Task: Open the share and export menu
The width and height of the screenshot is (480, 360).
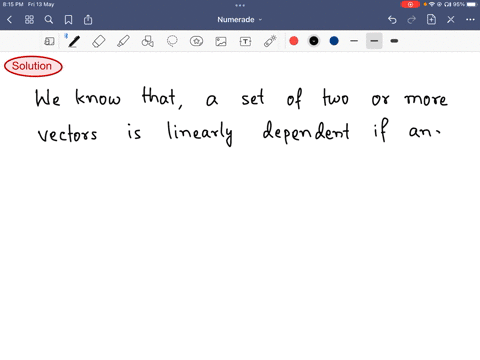Action: tap(88, 20)
